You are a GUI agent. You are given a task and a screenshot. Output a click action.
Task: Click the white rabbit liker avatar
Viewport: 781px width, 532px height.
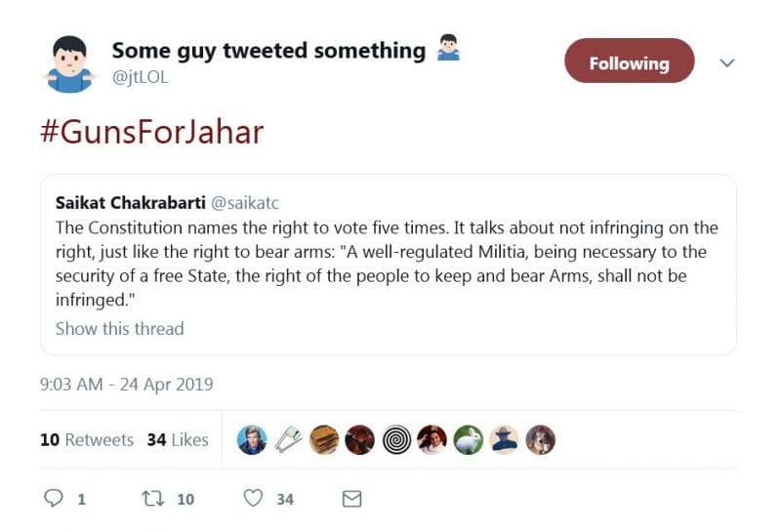468,440
